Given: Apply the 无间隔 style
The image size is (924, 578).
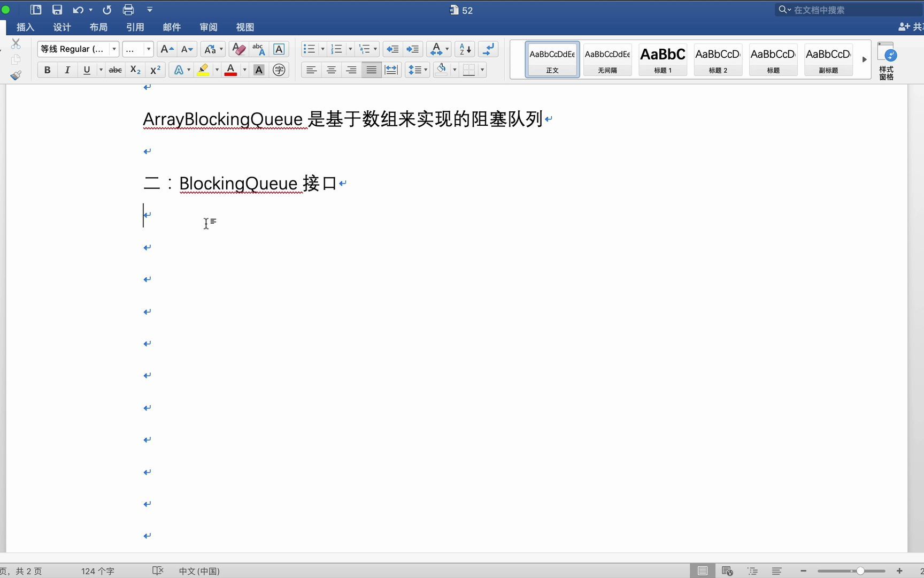Looking at the screenshot, I should pyautogui.click(x=607, y=60).
